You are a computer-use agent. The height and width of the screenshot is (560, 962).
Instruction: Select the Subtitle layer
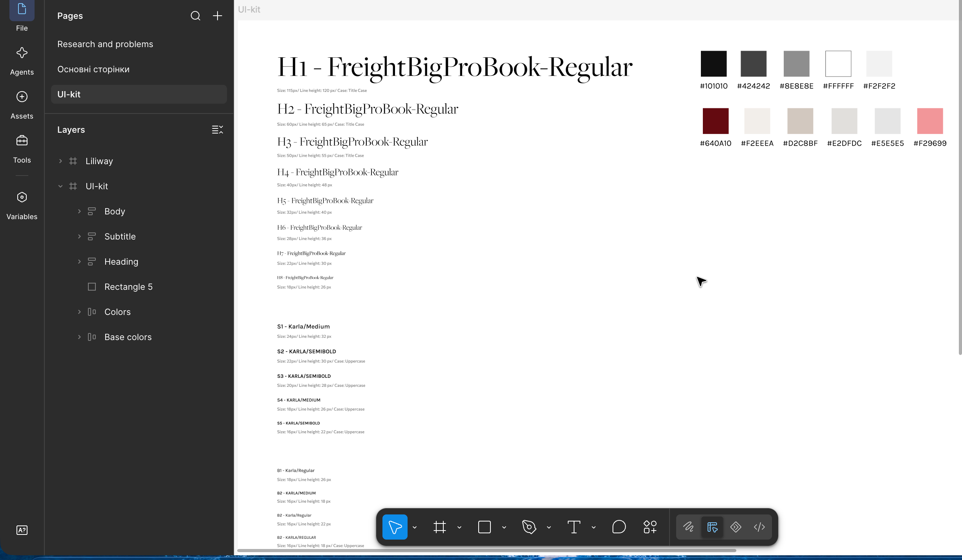[x=139, y=236]
